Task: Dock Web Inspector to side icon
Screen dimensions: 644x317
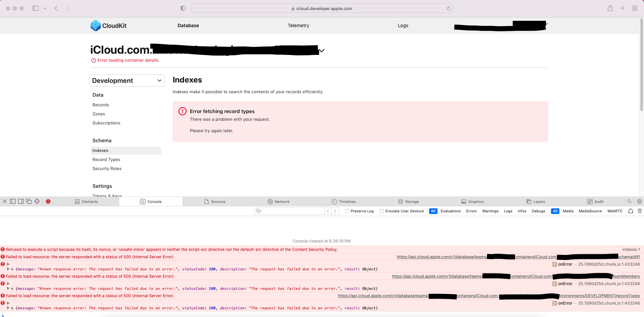Action: 21,201
